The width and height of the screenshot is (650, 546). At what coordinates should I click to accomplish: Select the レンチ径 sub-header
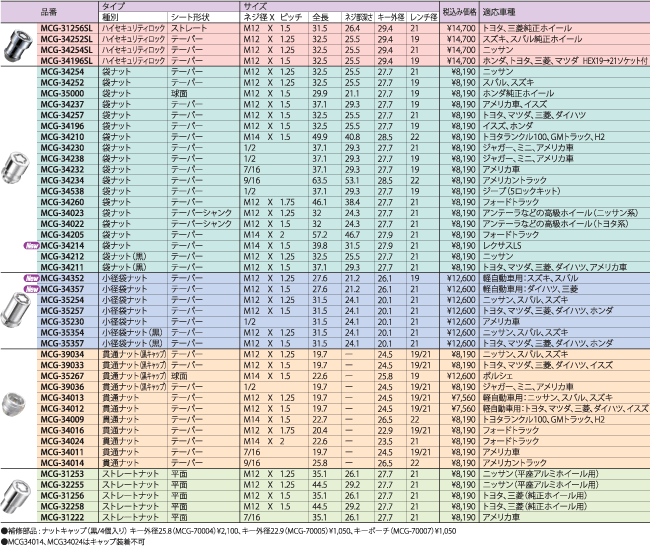point(424,17)
